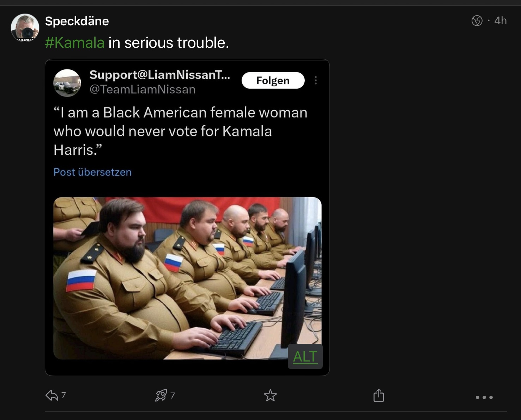Favorite the post with star icon

pyautogui.click(x=270, y=395)
